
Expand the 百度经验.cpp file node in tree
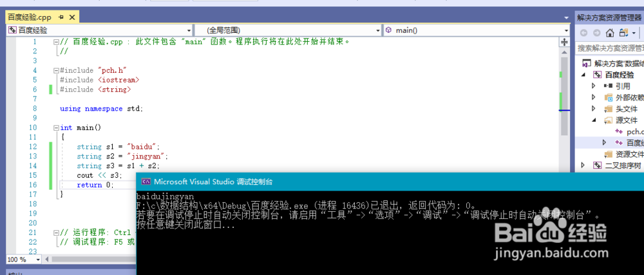tap(604, 143)
